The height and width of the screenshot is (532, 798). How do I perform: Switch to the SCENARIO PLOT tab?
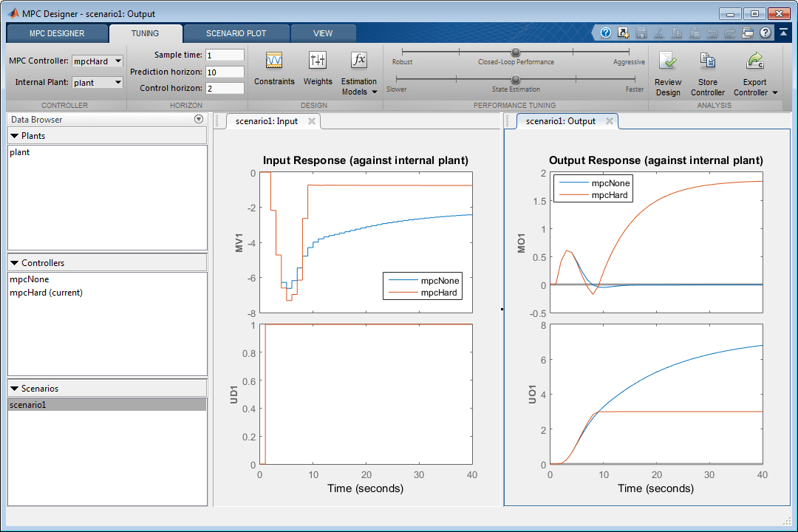pos(236,33)
